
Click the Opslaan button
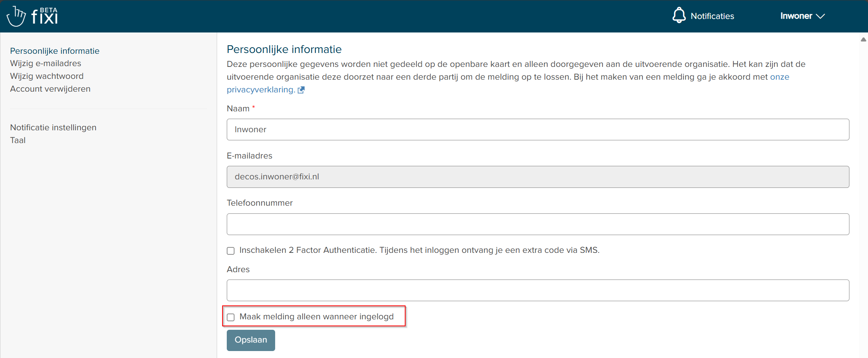pyautogui.click(x=251, y=340)
